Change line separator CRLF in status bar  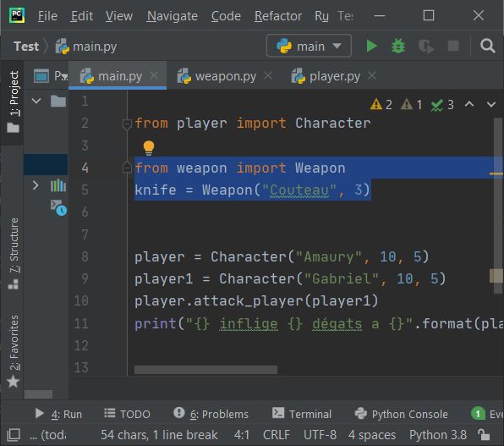tap(277, 435)
